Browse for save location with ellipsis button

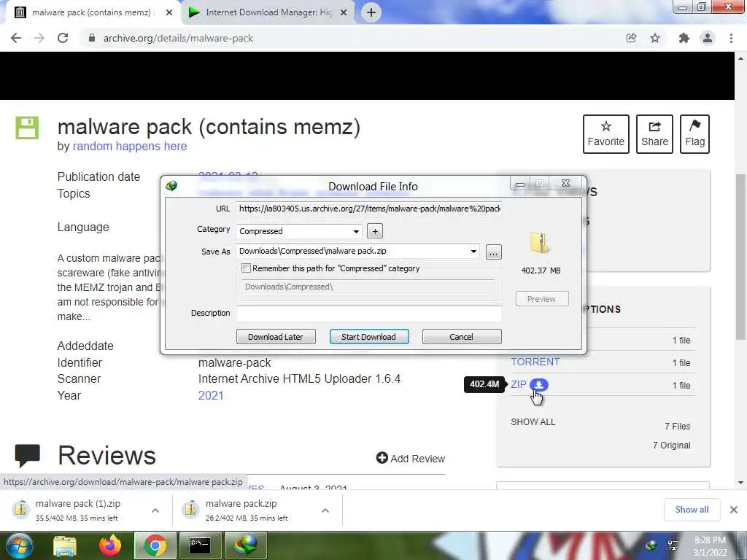493,252
